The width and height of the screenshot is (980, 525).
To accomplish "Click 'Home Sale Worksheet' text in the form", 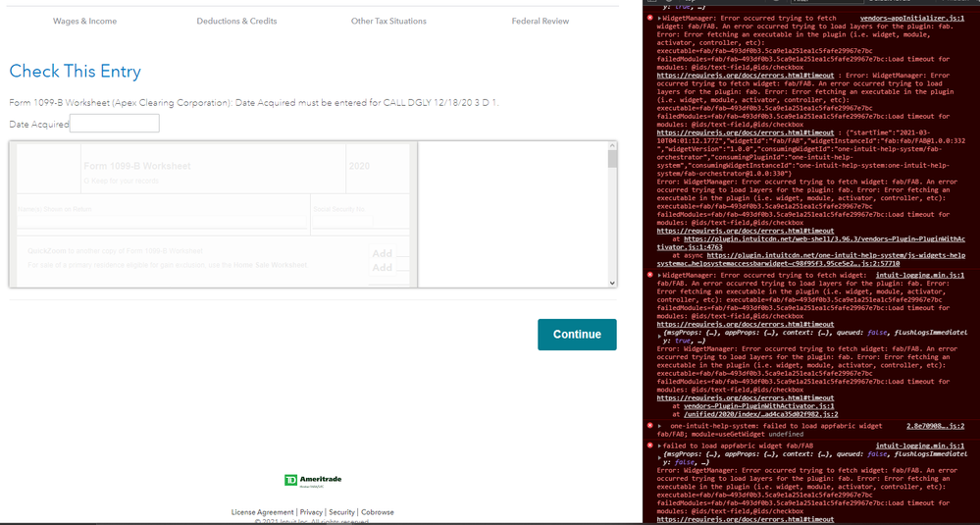I will [270, 265].
